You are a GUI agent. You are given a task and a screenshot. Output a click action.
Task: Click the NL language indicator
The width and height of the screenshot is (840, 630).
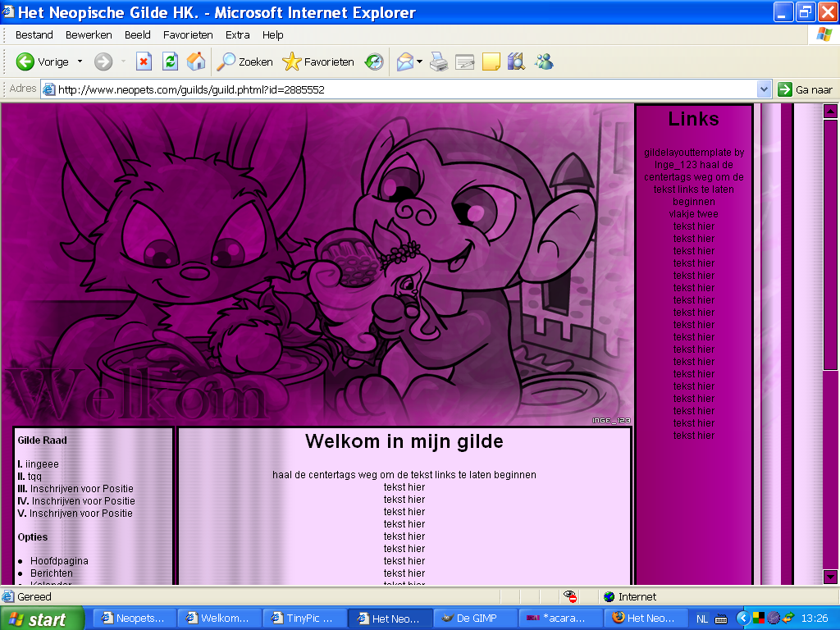[x=702, y=619]
